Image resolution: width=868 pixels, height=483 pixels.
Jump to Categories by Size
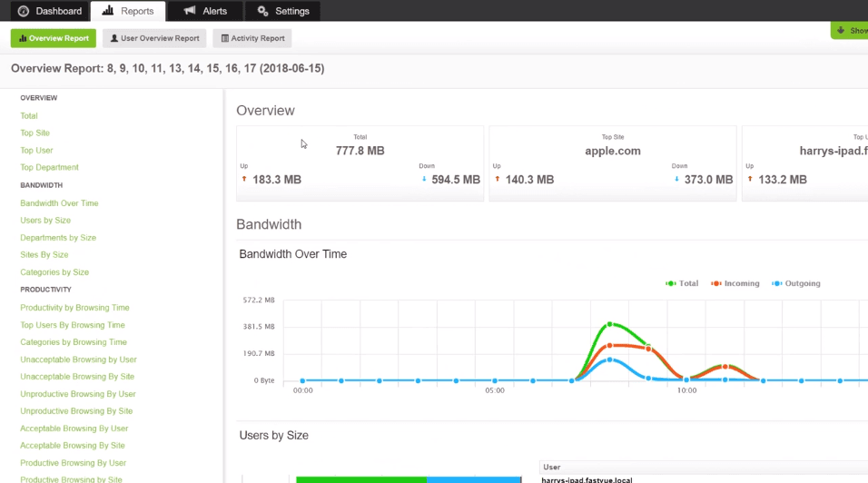click(x=54, y=272)
